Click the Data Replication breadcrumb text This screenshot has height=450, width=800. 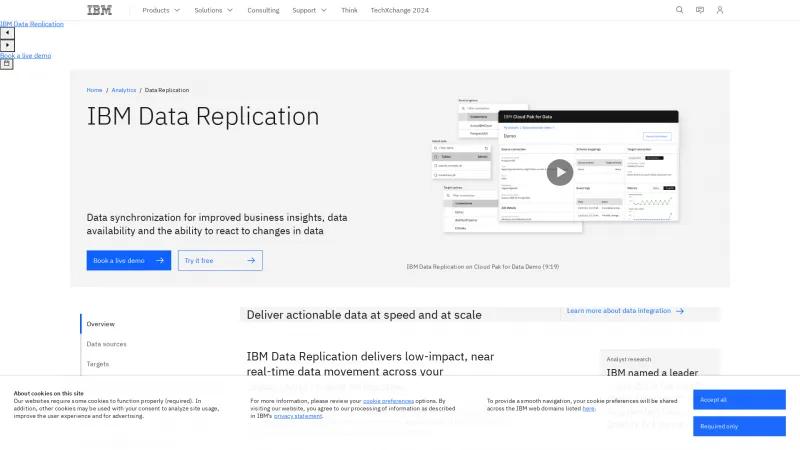167,90
